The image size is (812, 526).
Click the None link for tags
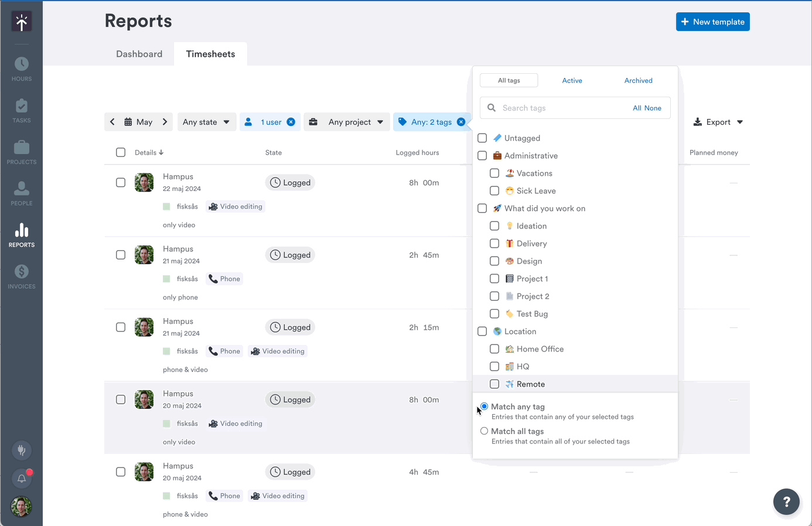(653, 108)
